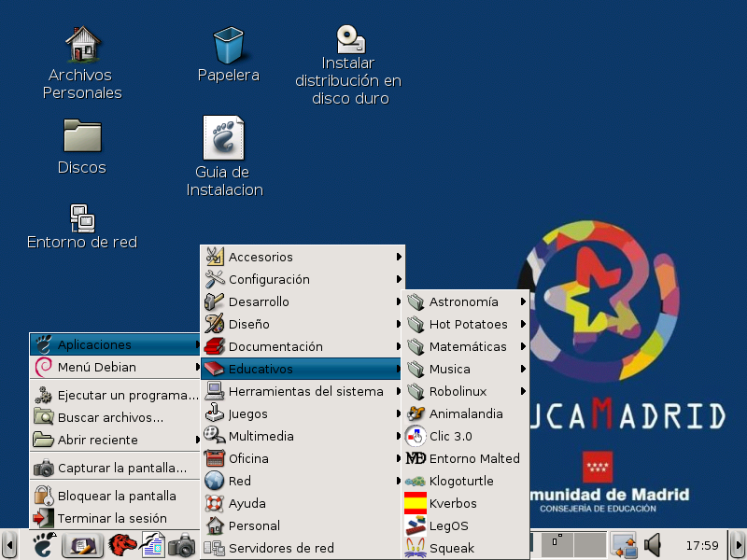Click the Servidores de red icon
This screenshot has height=560, width=747.
click(215, 548)
